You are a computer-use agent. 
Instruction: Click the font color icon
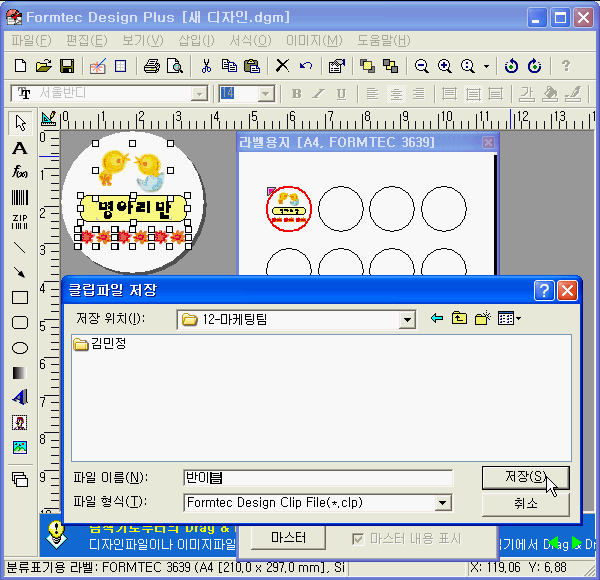tap(527, 94)
